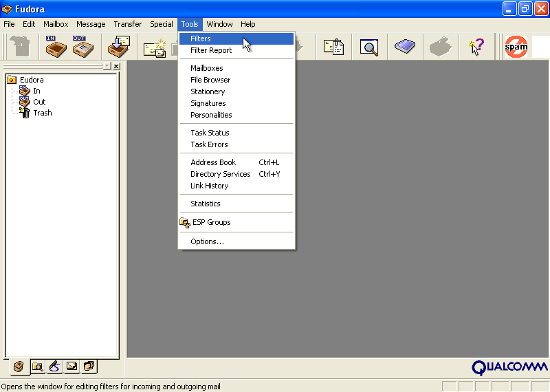Choose Filter Report from Tools menu
Image resolution: width=550 pixels, height=392 pixels.
[236, 50]
